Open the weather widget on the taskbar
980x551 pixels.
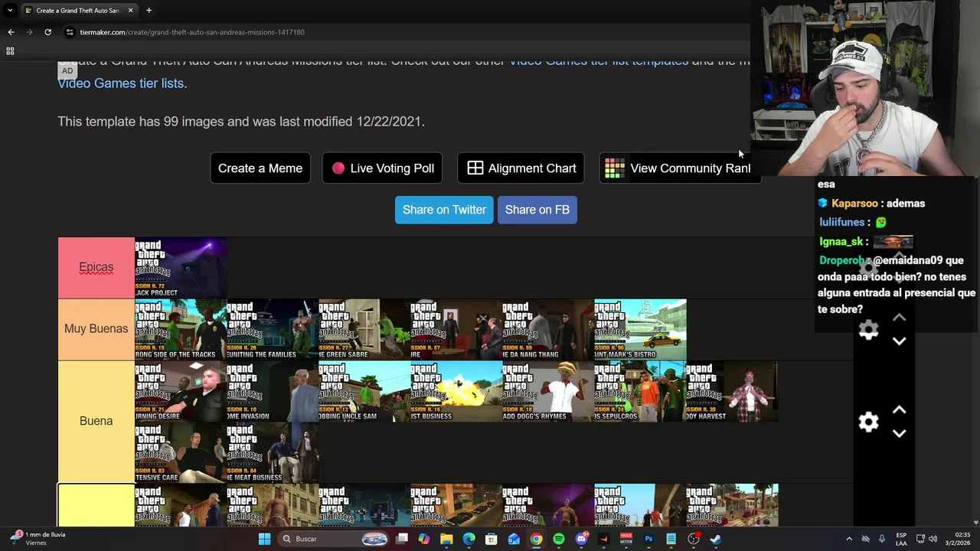tap(37, 539)
